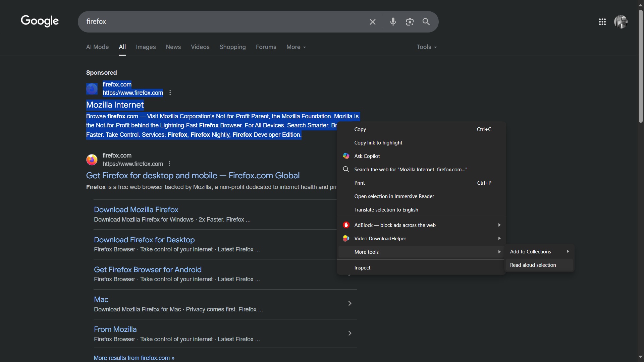Click the AdBlock icon in the context menu
Screen dimensions: 644x362
tap(346, 225)
